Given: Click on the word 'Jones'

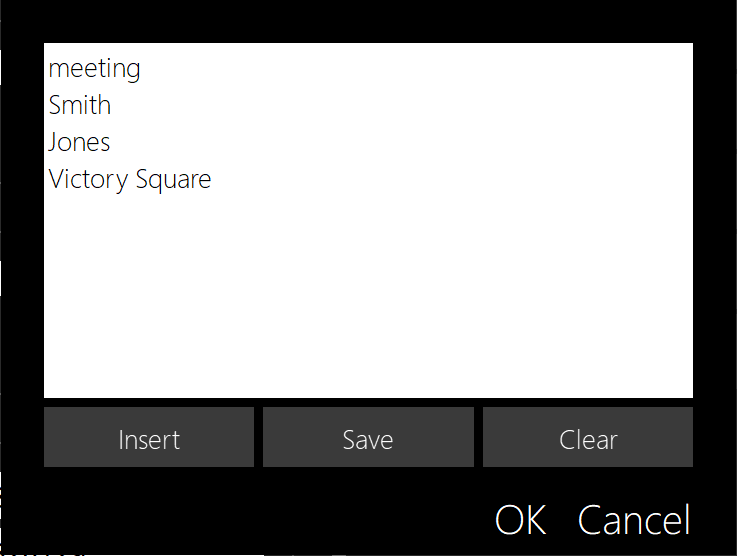Looking at the screenshot, I should tap(80, 143).
